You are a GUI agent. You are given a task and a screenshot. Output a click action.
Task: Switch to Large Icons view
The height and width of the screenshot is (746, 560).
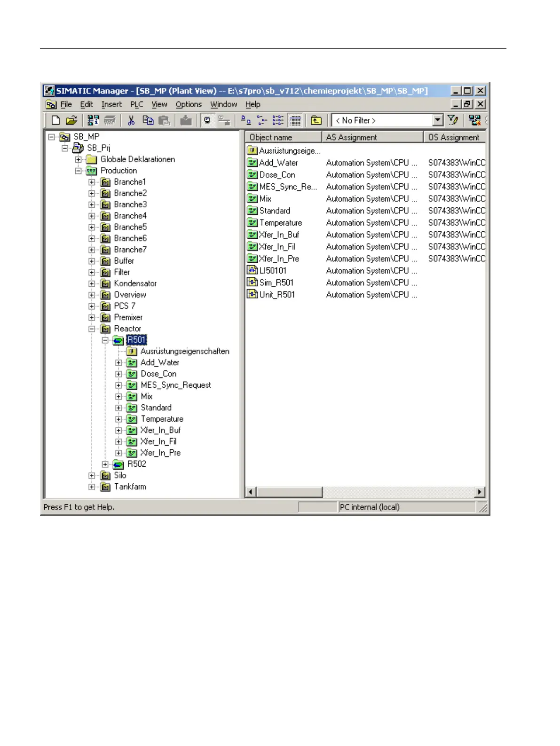coord(246,120)
